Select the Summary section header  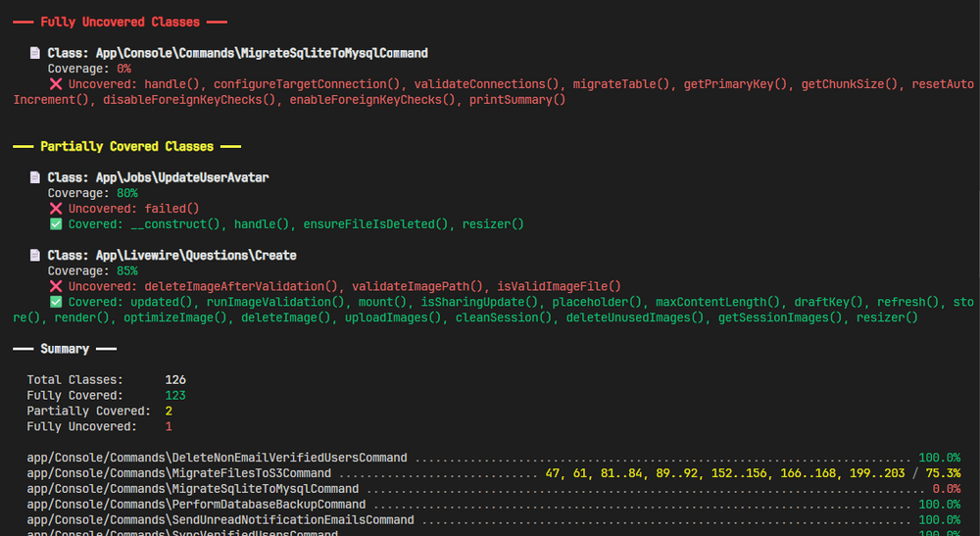[65, 349]
